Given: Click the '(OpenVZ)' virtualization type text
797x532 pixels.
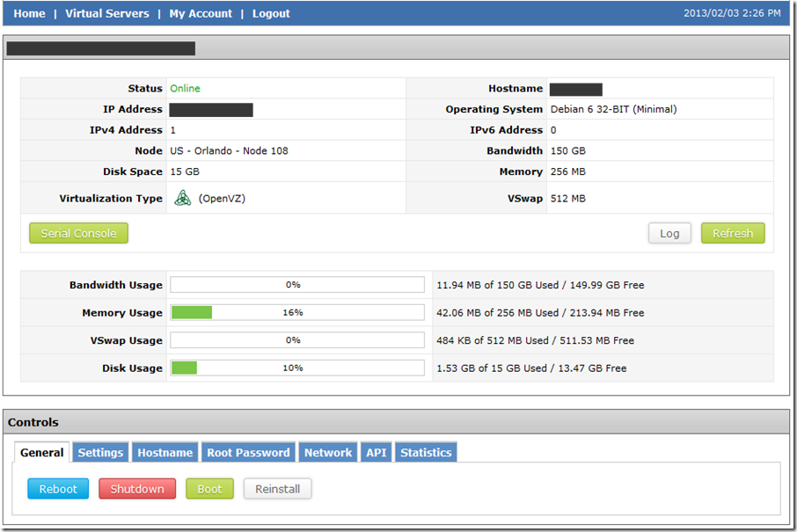Looking at the screenshot, I should click(222, 199).
